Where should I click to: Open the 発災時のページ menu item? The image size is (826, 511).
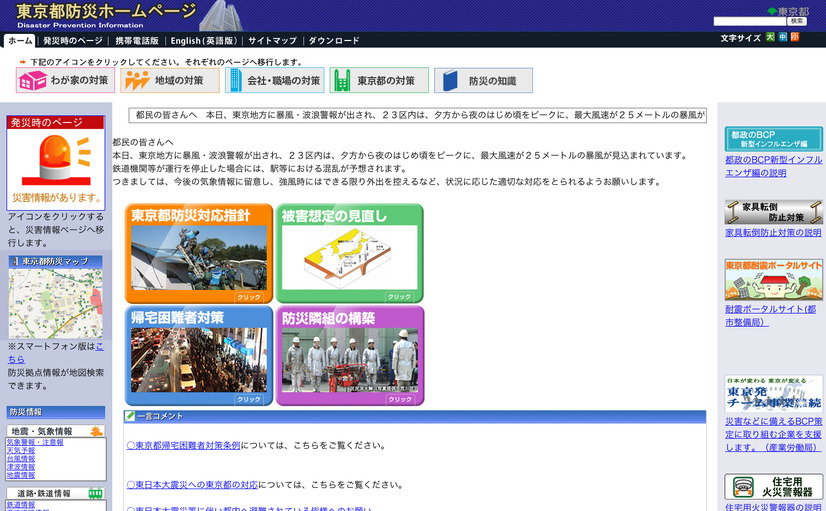pos(73,41)
